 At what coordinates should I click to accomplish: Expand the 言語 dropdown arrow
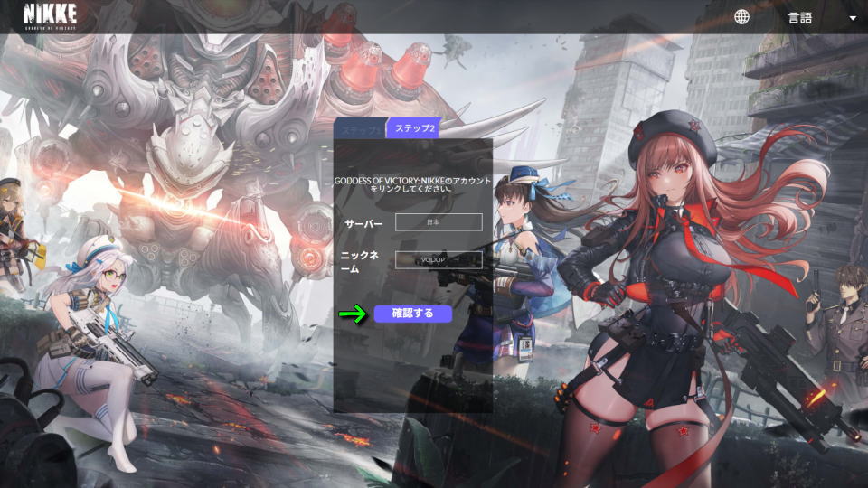[852, 18]
